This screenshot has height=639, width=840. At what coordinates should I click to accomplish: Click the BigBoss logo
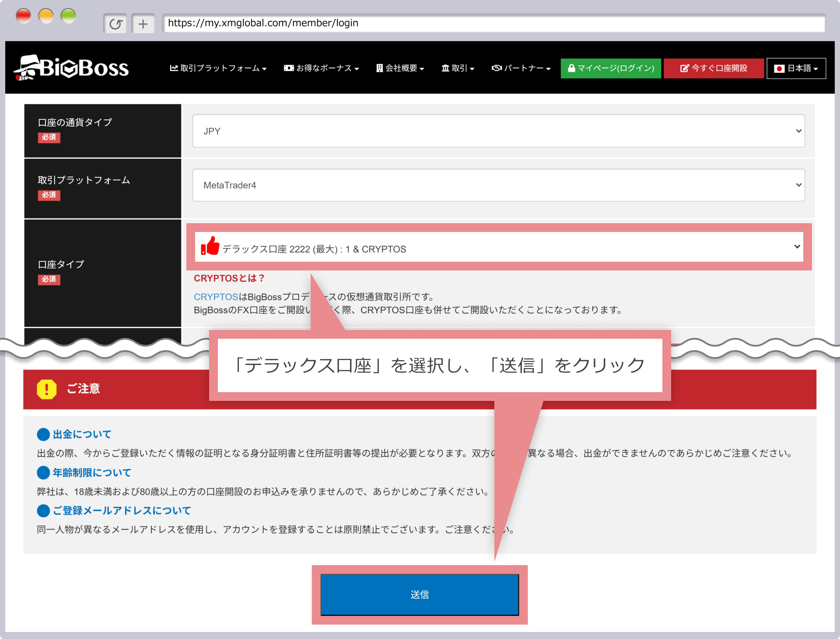(x=71, y=68)
